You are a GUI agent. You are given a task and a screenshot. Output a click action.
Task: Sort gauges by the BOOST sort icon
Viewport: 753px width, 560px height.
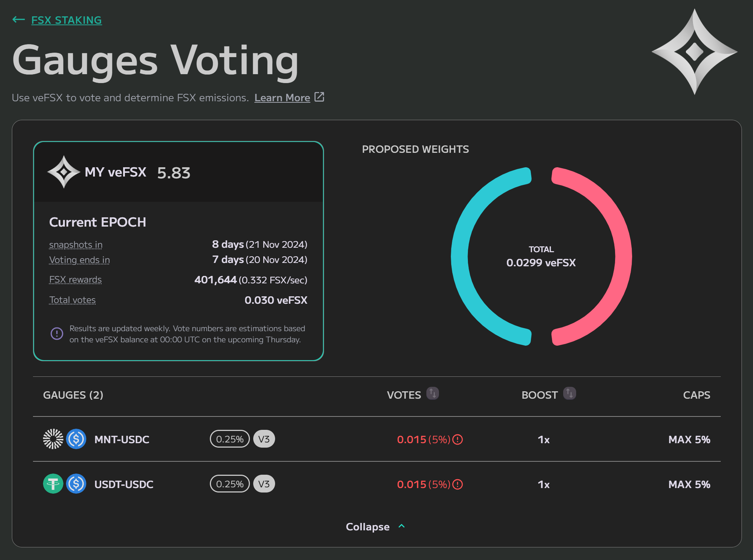(569, 393)
